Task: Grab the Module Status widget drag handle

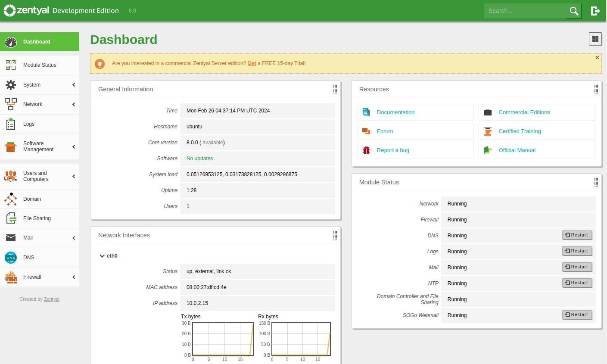Action: (596, 182)
